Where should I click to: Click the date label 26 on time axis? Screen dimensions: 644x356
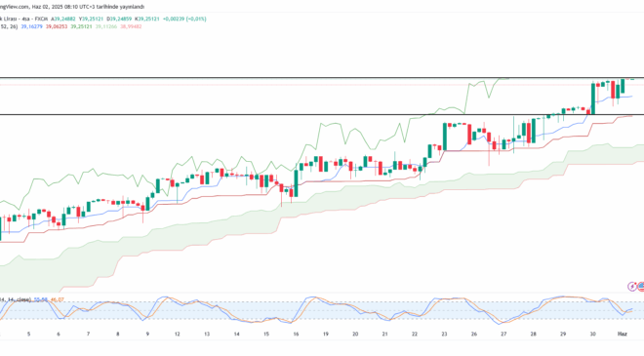point(474,335)
